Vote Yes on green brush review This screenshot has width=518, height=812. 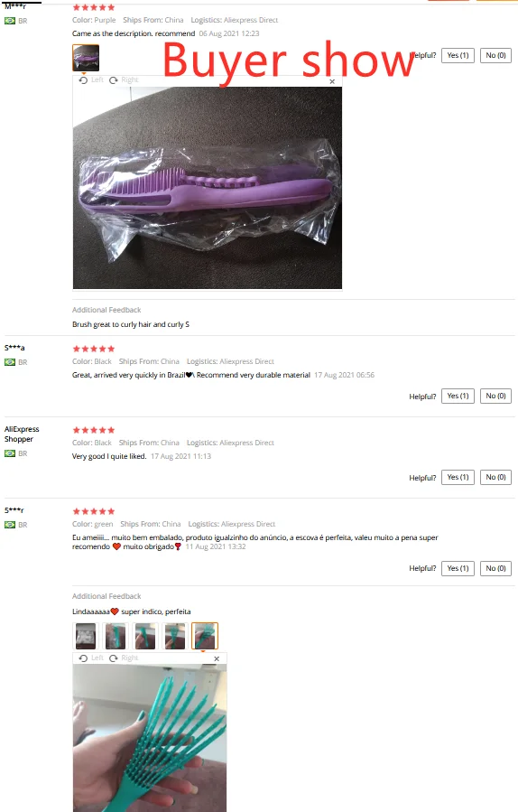click(x=458, y=569)
